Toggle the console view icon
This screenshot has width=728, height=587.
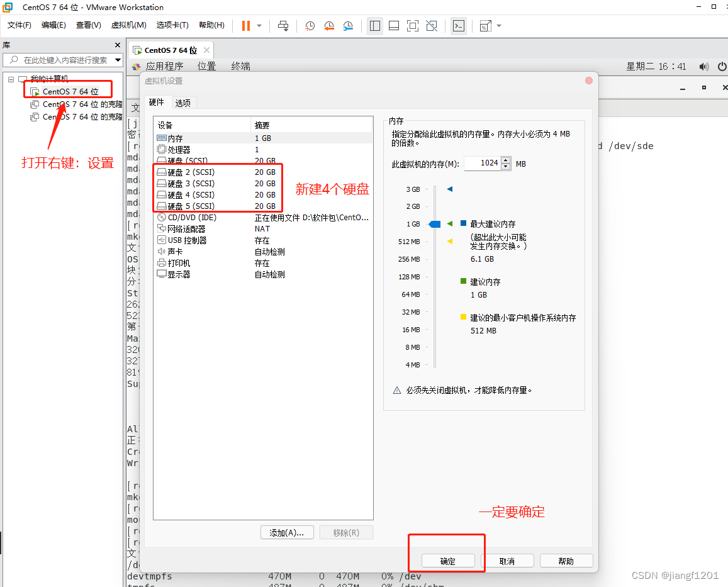tap(458, 26)
